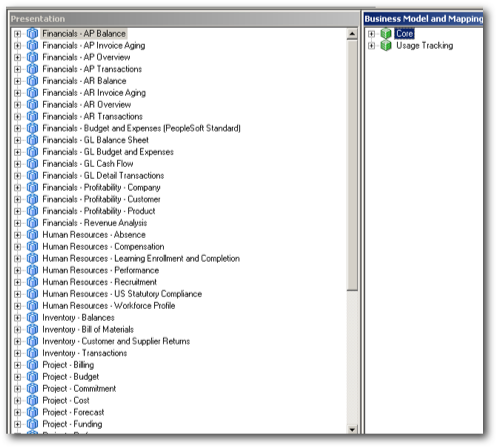
Task: Click the Presentation pane header
Action: pos(184,19)
